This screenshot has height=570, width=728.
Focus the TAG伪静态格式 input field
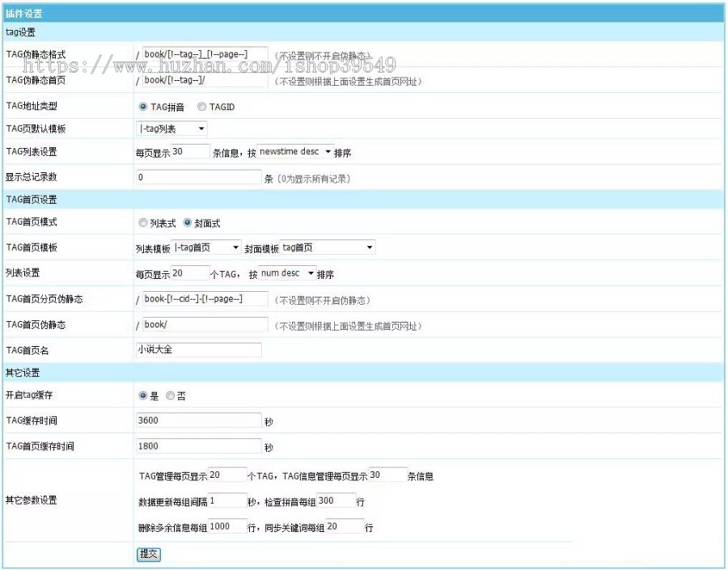[205, 54]
